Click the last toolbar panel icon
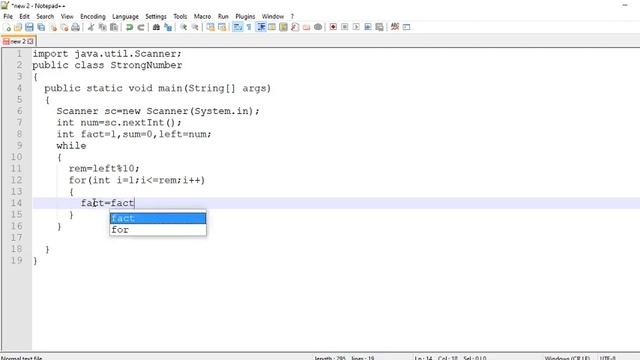Viewport: 640px width, 360px height. point(406,27)
